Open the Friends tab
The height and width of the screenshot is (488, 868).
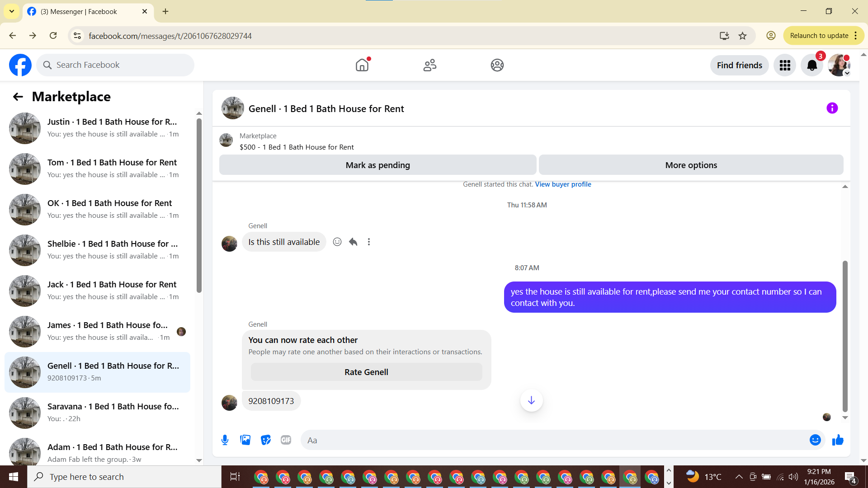click(429, 65)
